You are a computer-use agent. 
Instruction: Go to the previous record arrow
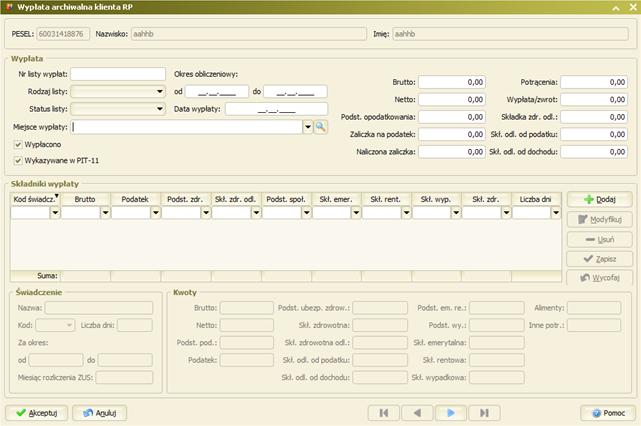coord(417,413)
